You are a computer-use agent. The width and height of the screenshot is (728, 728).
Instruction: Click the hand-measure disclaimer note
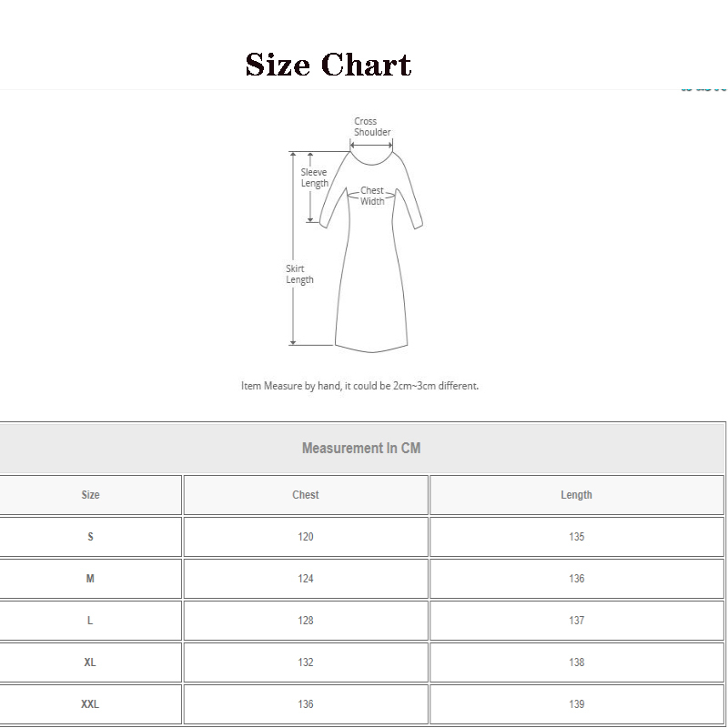[359, 385]
